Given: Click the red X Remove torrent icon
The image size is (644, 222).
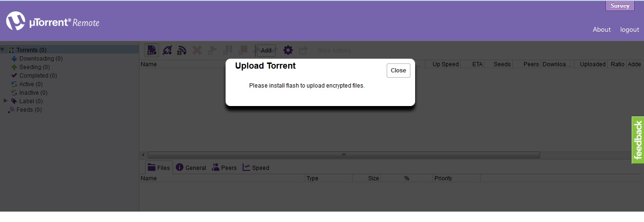Looking at the screenshot, I should pyautogui.click(x=197, y=50).
